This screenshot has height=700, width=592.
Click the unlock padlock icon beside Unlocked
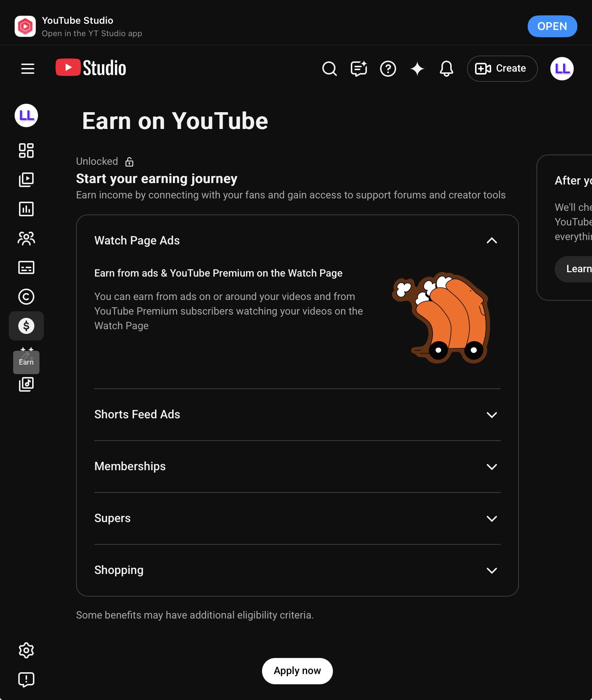tap(129, 161)
